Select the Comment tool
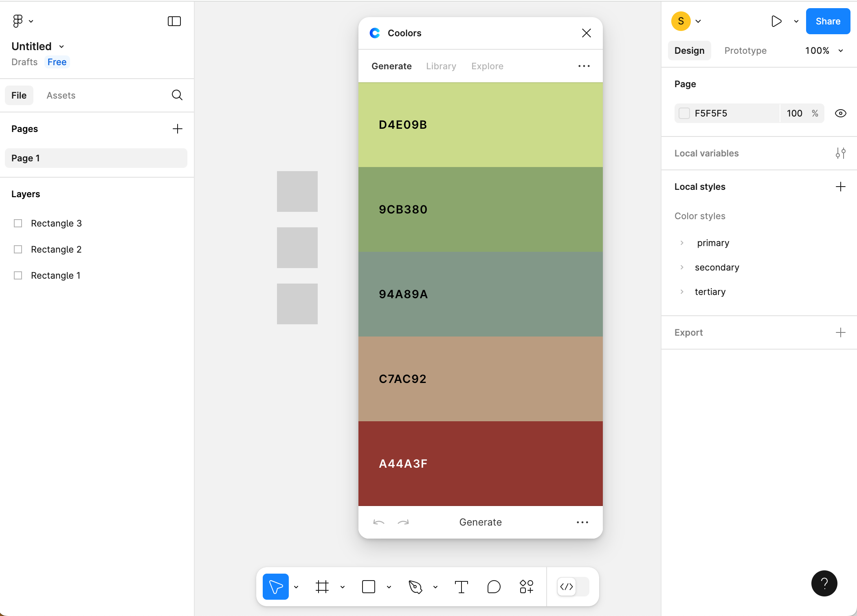857x616 pixels. click(494, 587)
